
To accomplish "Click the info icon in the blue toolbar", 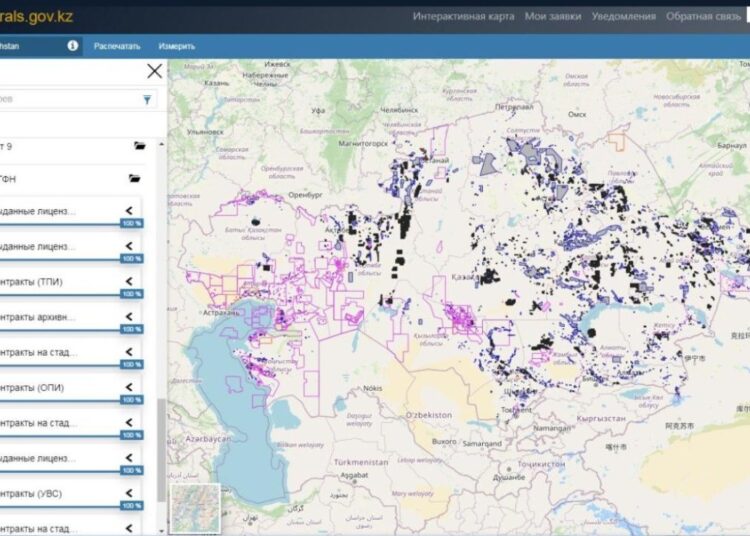I will (72, 46).
